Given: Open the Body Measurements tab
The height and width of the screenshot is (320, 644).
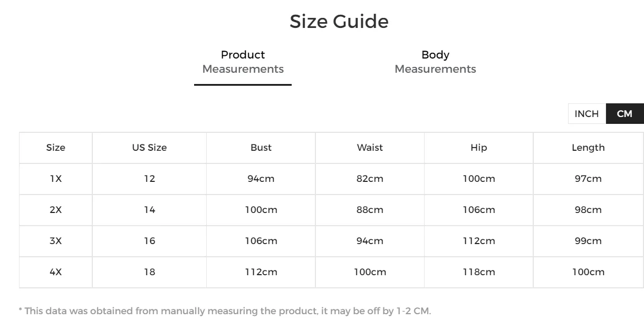Looking at the screenshot, I should pyautogui.click(x=435, y=62).
